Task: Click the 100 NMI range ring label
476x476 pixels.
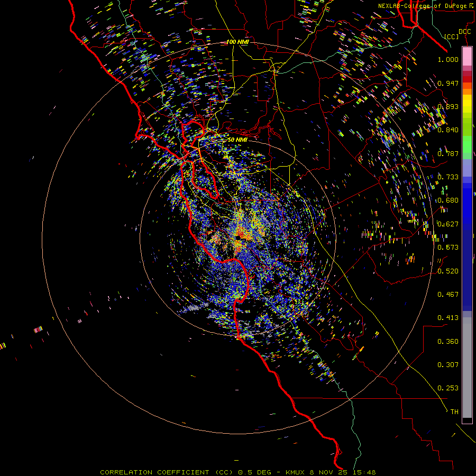Action: click(x=237, y=42)
